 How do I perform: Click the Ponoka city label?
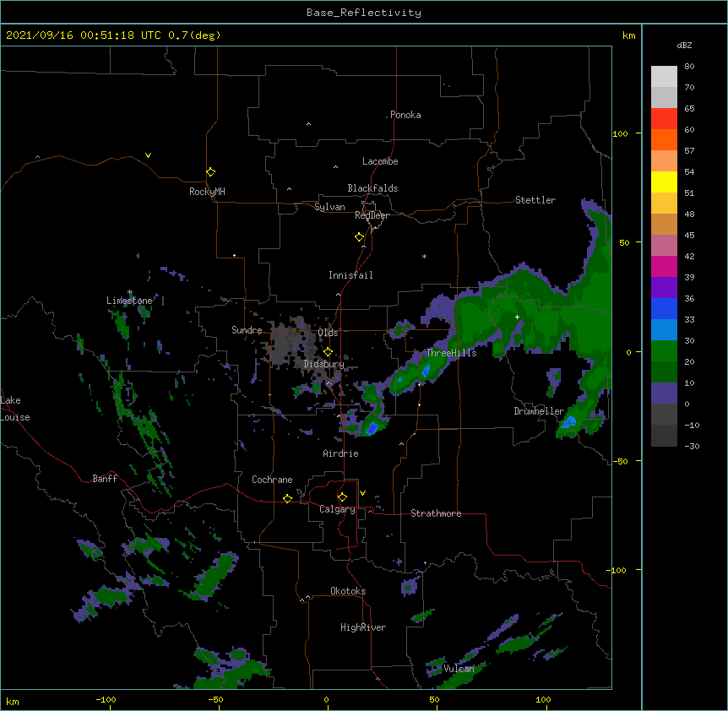pos(405,115)
